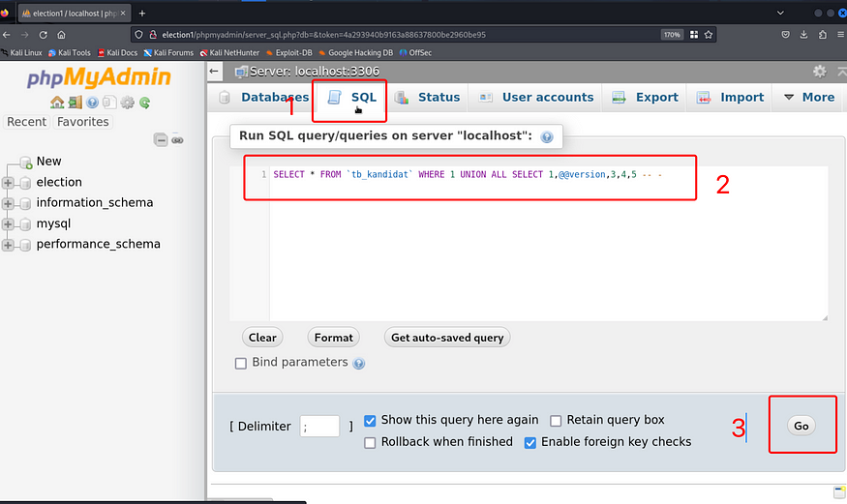The height and width of the screenshot is (504, 847).
Task: Click the site security lock icon
Action: coord(153,35)
